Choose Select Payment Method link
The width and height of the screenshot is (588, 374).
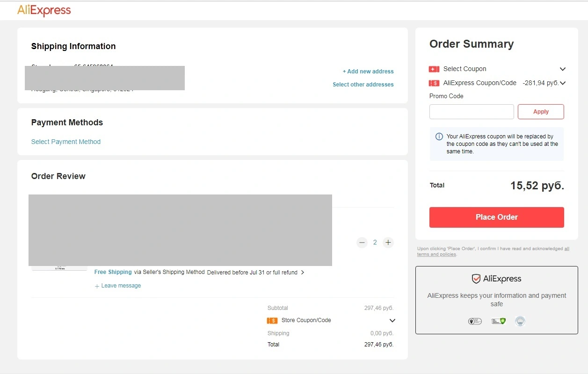(x=66, y=142)
